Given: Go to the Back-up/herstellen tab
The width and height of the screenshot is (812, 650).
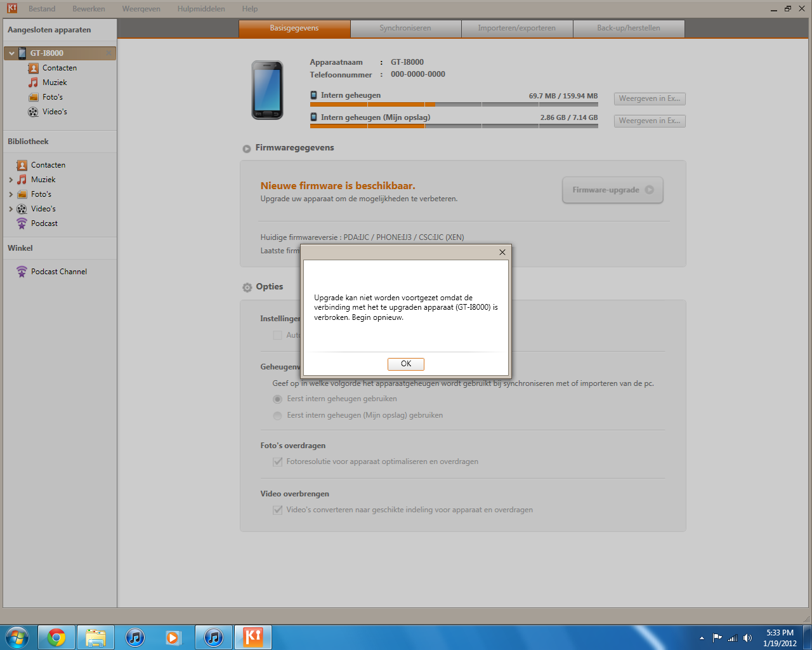Looking at the screenshot, I should click(x=629, y=29).
